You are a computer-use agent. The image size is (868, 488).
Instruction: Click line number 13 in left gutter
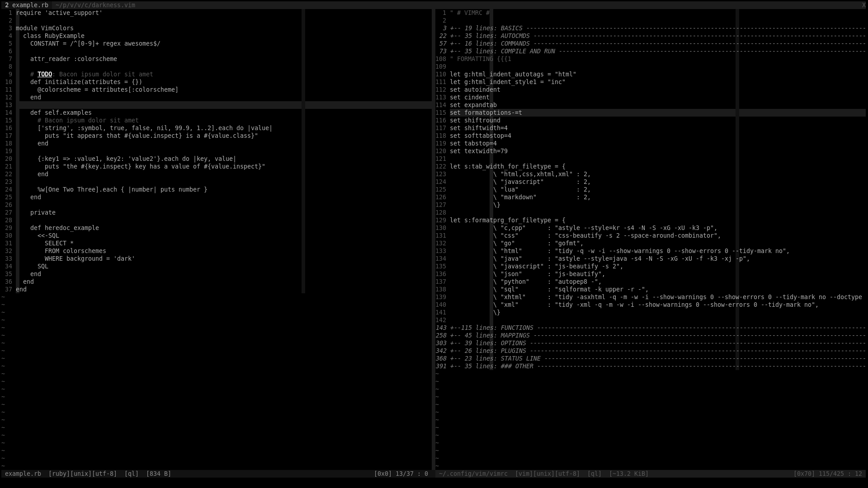(x=8, y=105)
